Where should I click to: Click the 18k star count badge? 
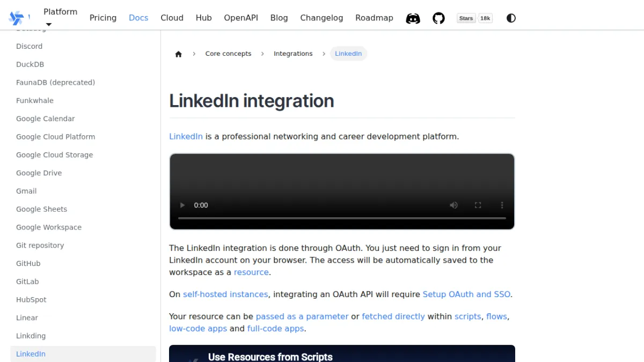pos(485,18)
